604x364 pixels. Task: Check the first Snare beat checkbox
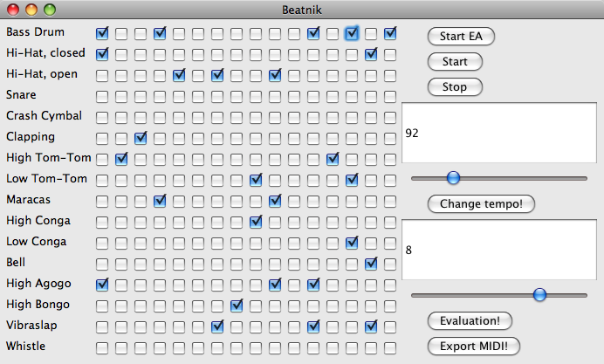102,96
